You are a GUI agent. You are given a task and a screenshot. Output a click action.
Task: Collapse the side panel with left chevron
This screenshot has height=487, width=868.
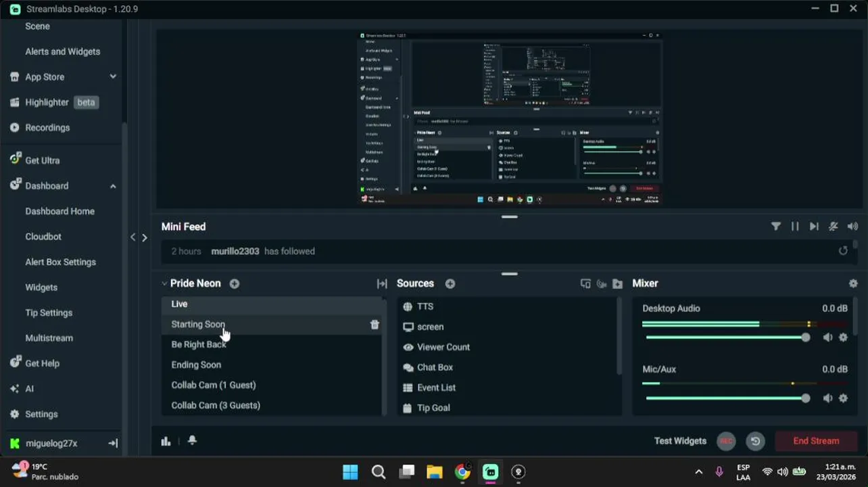133,237
